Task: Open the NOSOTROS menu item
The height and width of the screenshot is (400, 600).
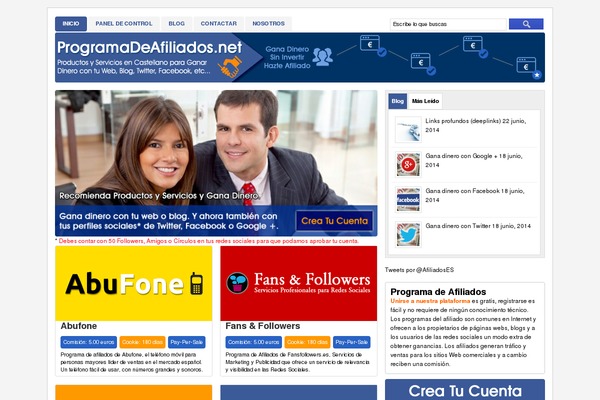Action: (x=268, y=24)
